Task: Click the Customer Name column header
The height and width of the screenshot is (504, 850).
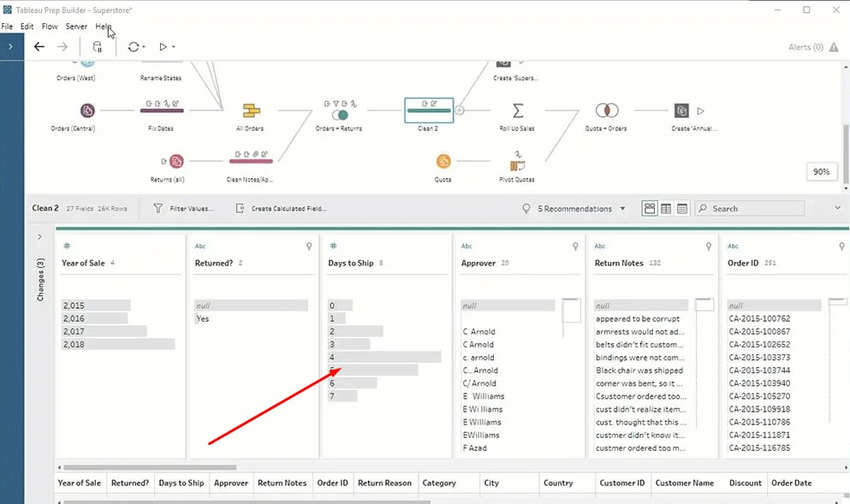Action: 685,483
